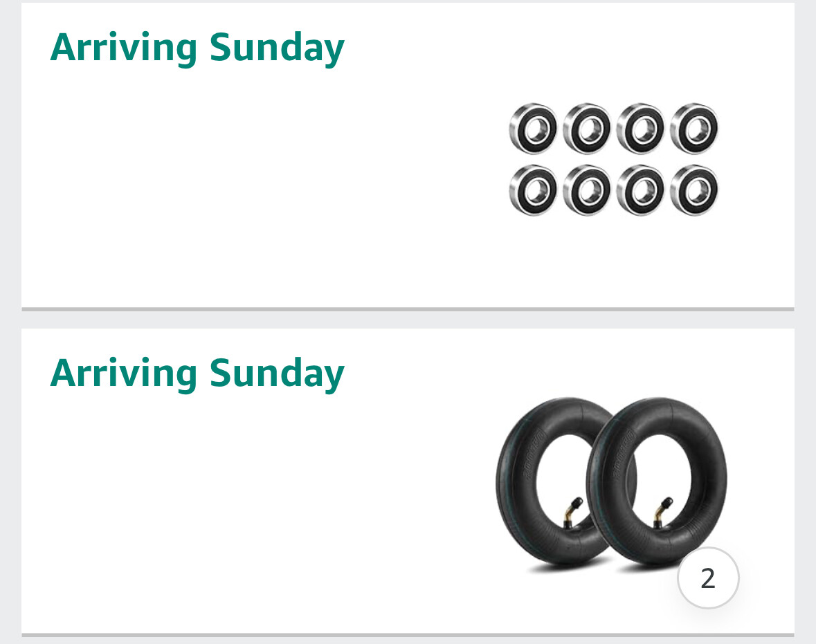
Task: Select the third bearing in the top row
Action: pos(640,129)
